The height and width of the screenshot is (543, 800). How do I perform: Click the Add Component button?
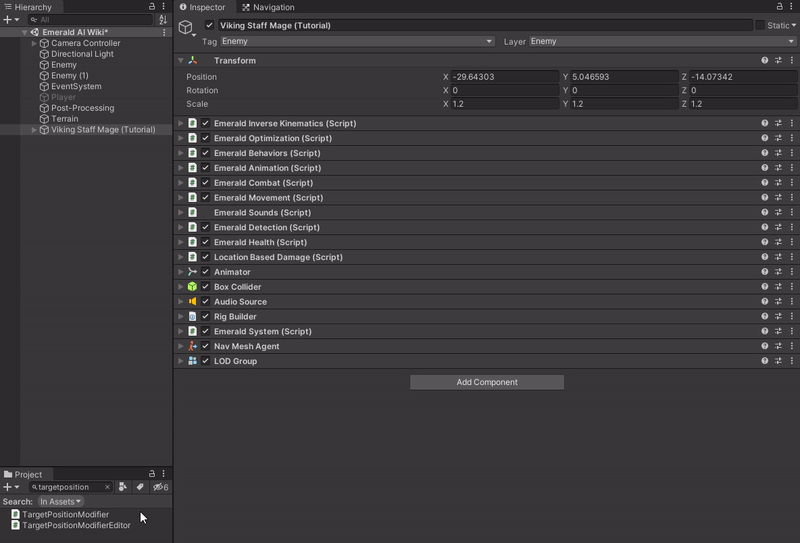pyautogui.click(x=487, y=382)
